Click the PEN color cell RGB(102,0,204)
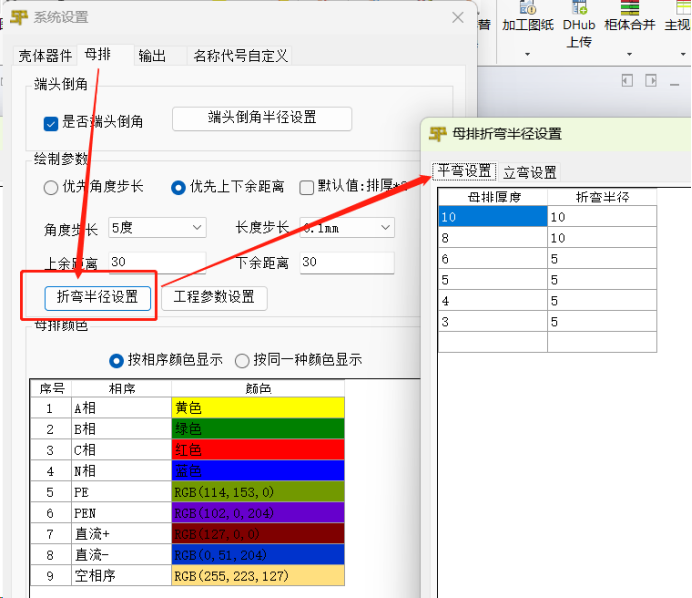The image size is (692, 598). pyautogui.click(x=258, y=513)
